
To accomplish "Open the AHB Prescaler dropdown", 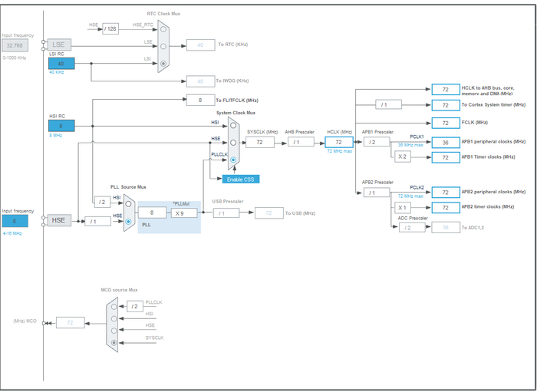I will [301, 142].
